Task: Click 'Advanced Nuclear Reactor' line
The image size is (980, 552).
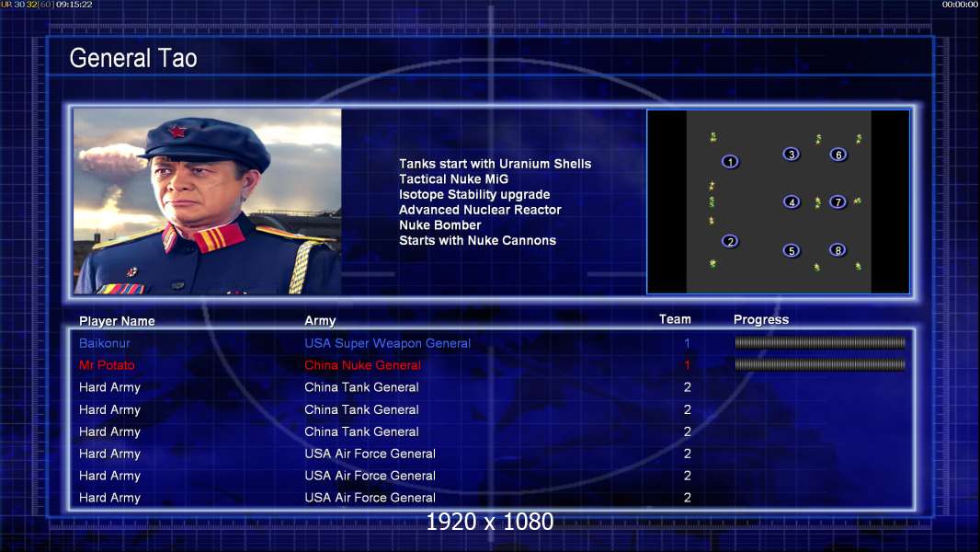Action: click(x=480, y=210)
